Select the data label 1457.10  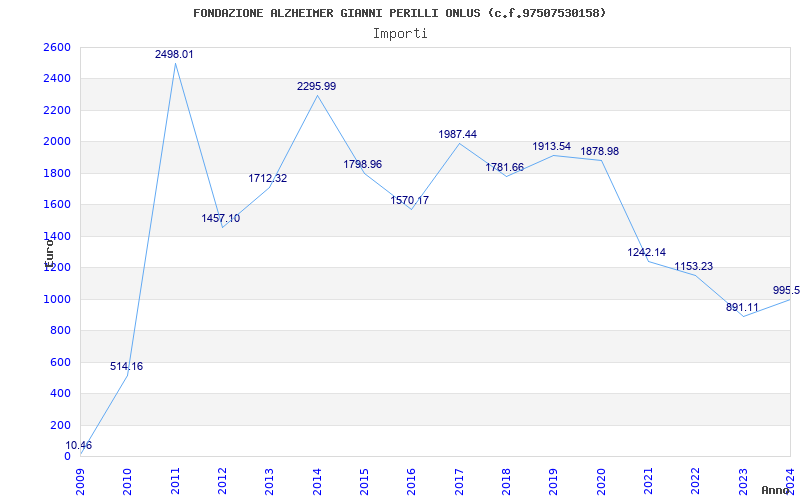point(220,218)
